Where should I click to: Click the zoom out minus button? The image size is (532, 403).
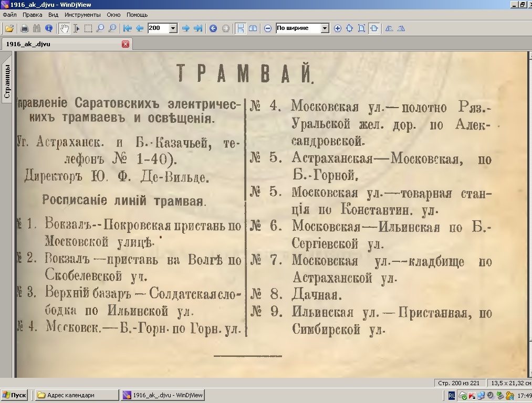268,28
